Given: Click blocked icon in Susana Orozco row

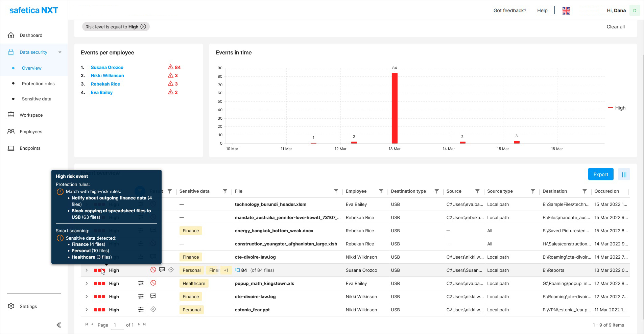Looking at the screenshot, I should tap(153, 270).
